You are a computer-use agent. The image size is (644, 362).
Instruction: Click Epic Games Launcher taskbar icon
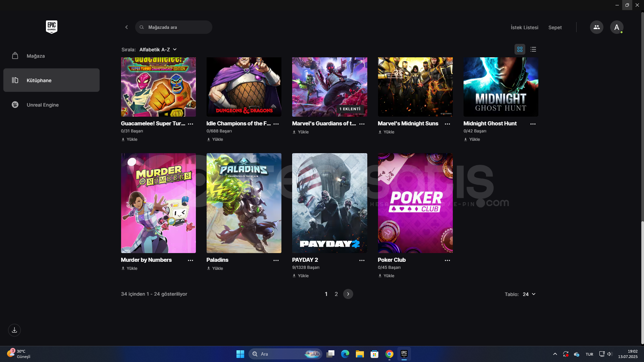coord(404,354)
